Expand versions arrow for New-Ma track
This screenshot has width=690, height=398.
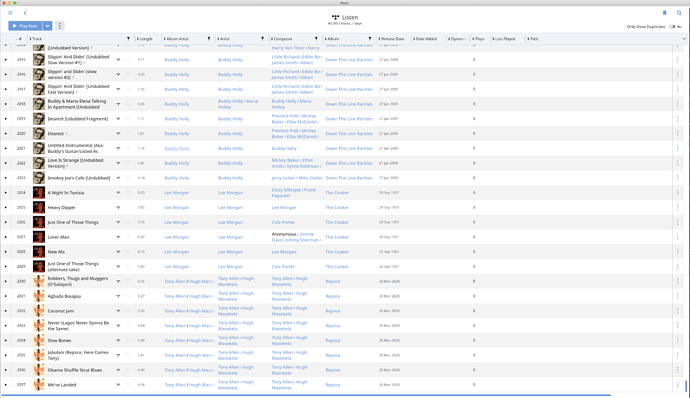click(x=118, y=252)
